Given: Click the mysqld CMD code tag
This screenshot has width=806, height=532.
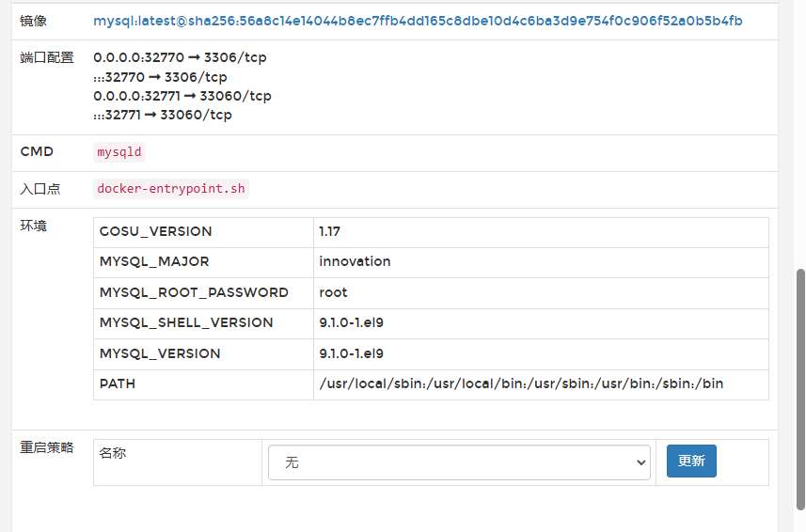Looking at the screenshot, I should click(x=119, y=152).
